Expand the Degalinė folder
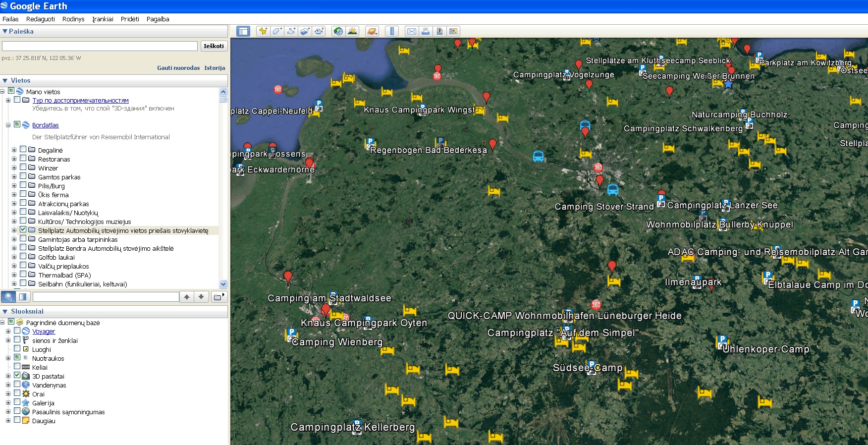 [14, 150]
